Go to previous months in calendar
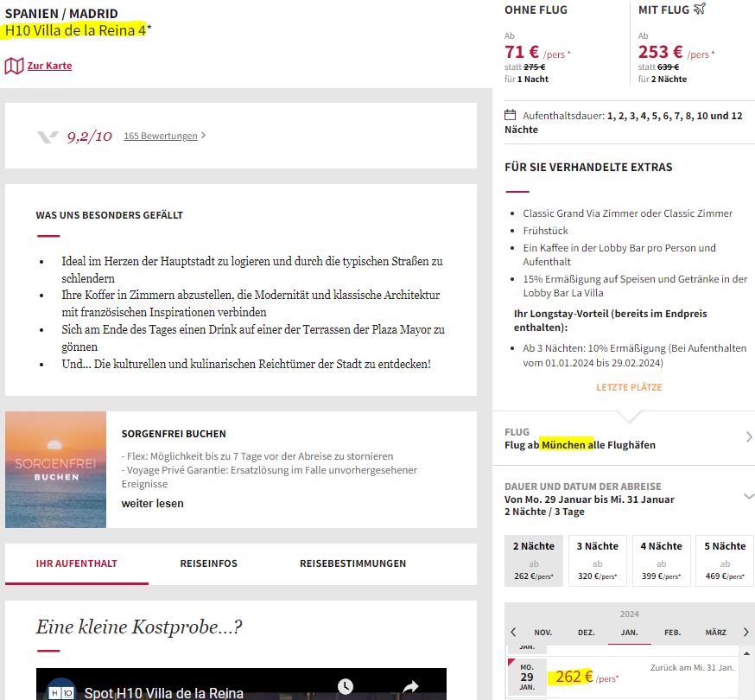This screenshot has width=755, height=700. pos(513,632)
